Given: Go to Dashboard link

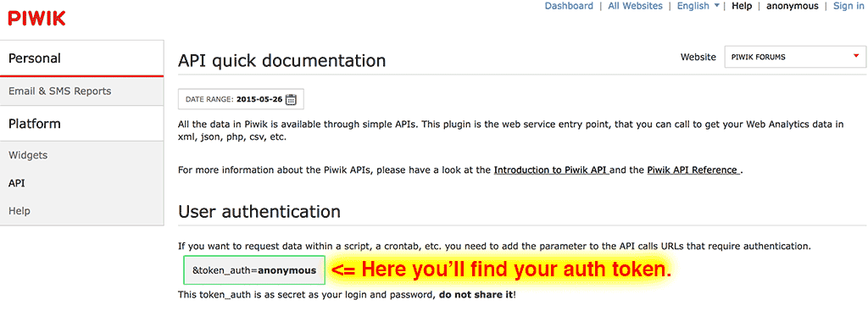Looking at the screenshot, I should tap(569, 6).
